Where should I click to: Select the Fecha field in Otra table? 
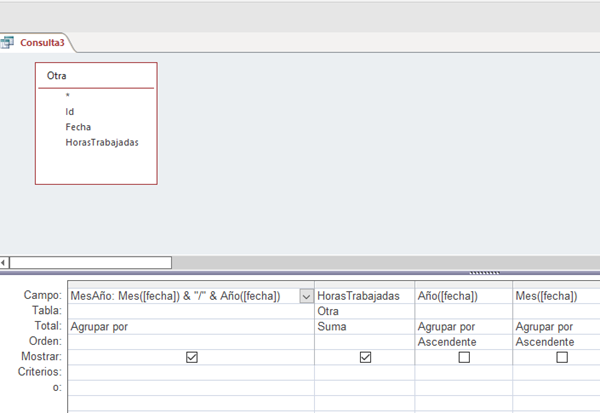tap(78, 127)
